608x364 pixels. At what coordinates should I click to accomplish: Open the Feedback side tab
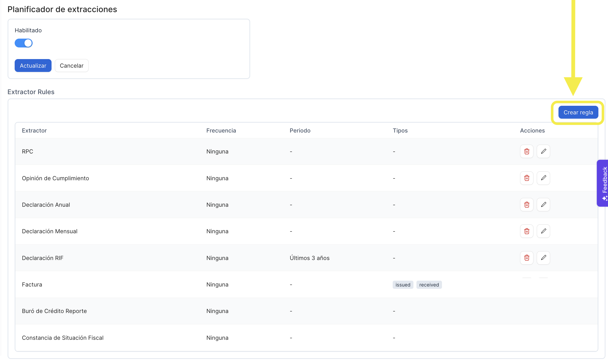[603, 183]
